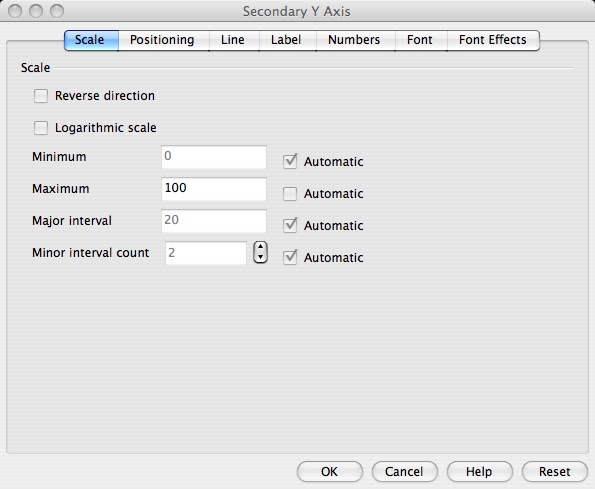This screenshot has width=595, height=489.
Task: Uncheck Automatic for Minor interval count
Action: pos(290,257)
